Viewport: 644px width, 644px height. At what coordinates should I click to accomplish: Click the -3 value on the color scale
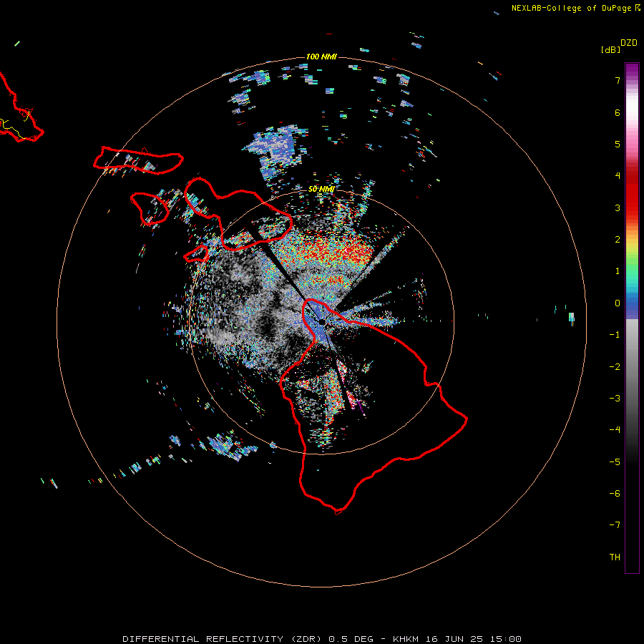click(x=615, y=399)
